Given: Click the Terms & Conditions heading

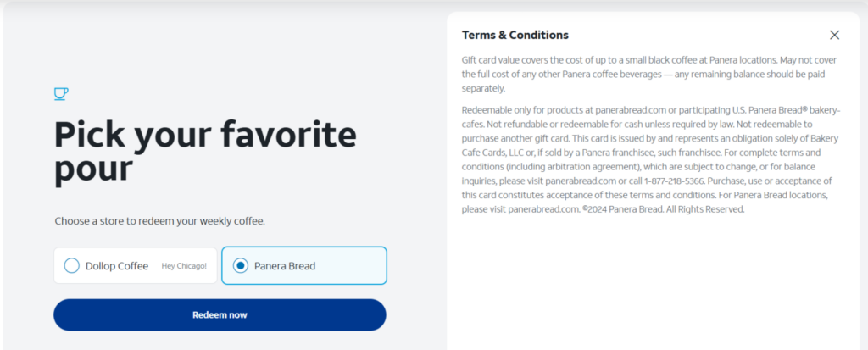Looking at the screenshot, I should click(x=515, y=35).
